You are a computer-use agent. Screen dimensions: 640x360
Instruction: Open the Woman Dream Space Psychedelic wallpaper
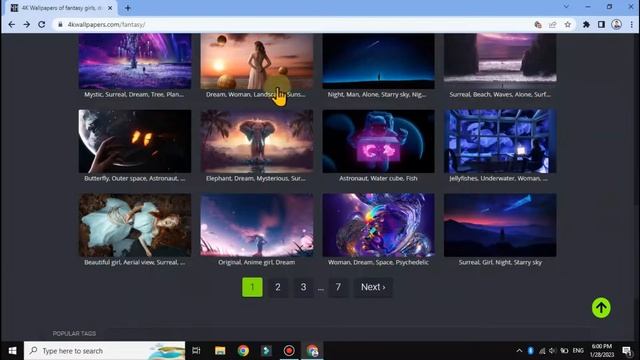coord(378,225)
